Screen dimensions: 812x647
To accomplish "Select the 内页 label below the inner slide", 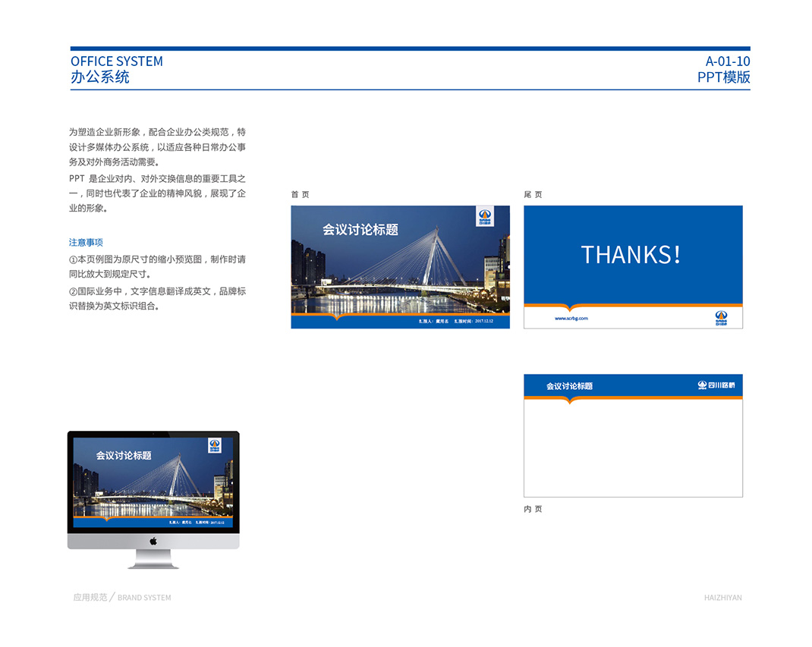I will (x=533, y=509).
